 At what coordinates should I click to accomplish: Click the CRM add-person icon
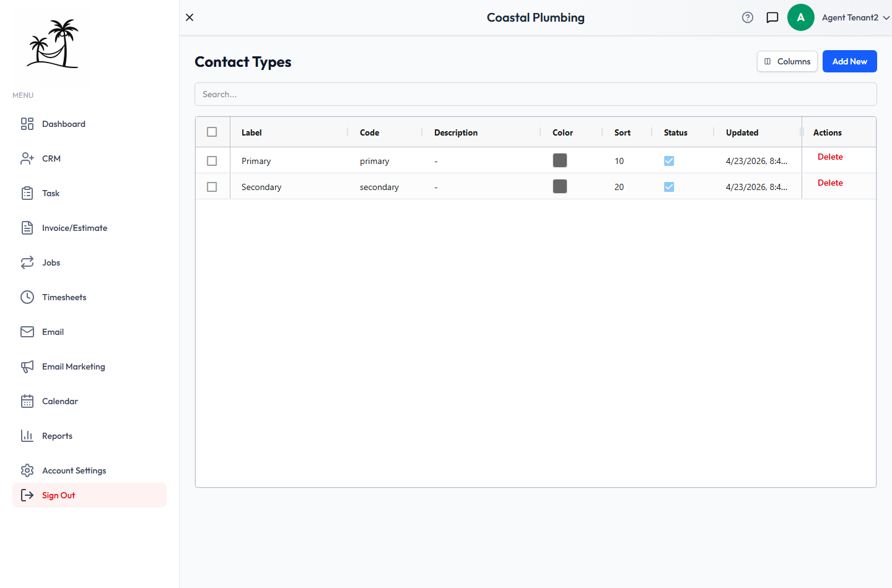(27, 158)
